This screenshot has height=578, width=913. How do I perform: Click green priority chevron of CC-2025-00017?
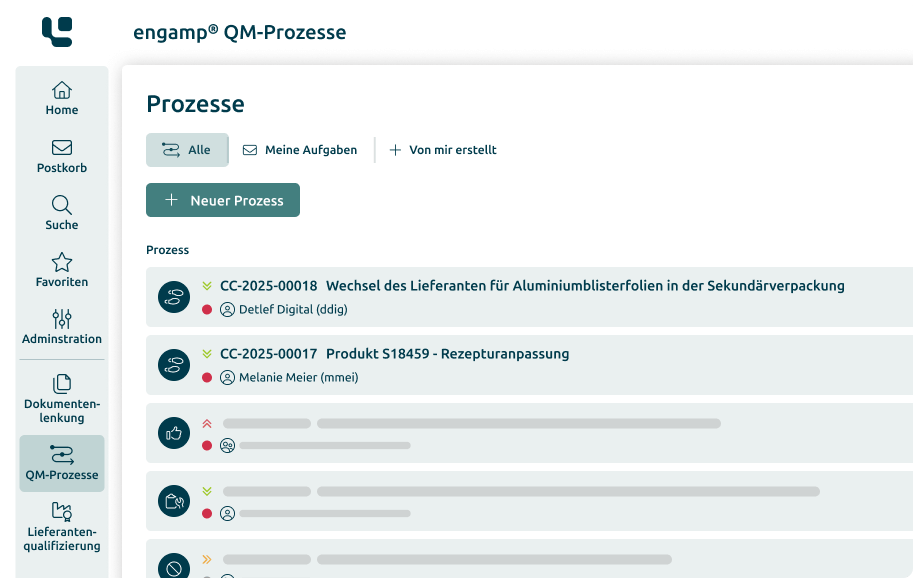(207, 354)
